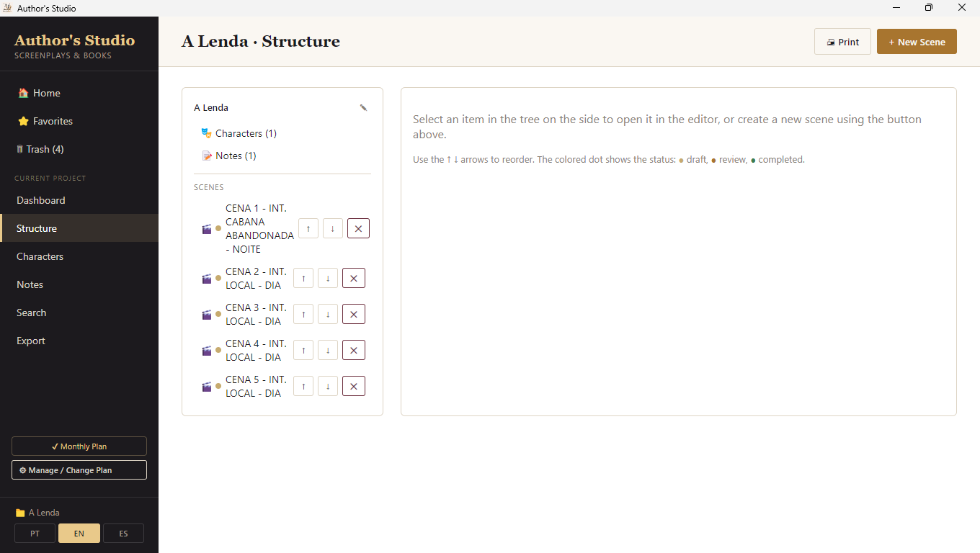Image resolution: width=980 pixels, height=553 pixels.
Task: Delete CENA 5 scene with the X button
Action: 354,387
